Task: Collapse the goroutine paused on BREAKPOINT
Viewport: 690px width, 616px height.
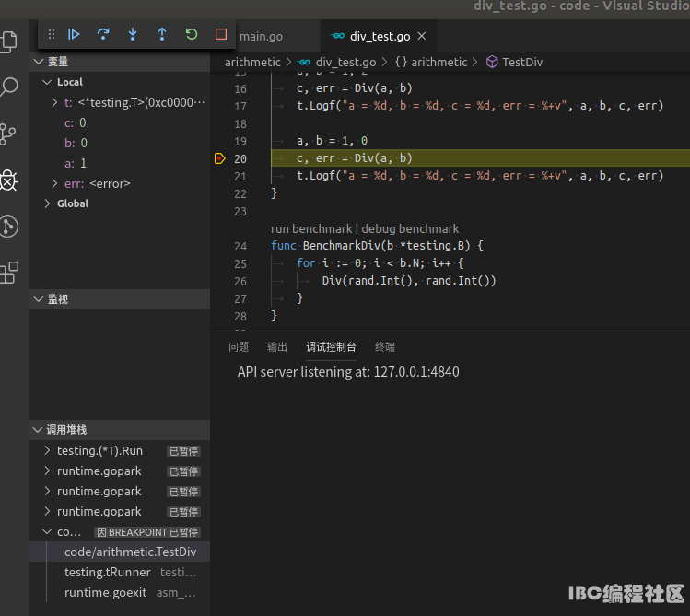Action: (x=47, y=531)
